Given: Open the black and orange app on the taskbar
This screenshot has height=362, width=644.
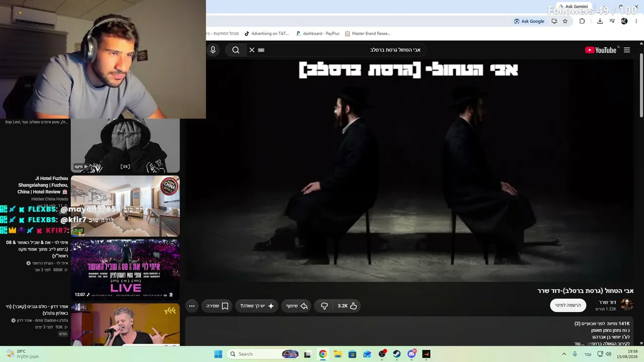Looking at the screenshot, I should 426,354.
